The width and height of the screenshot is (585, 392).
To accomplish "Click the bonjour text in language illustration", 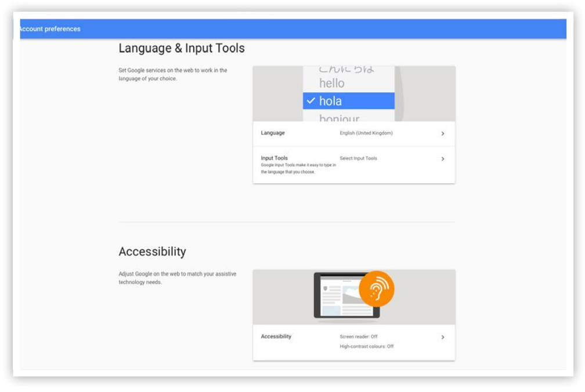I will tap(340, 118).
